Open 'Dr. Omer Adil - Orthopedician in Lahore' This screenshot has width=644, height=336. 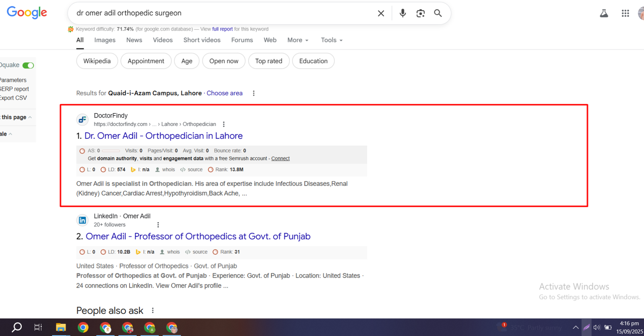pos(163,136)
